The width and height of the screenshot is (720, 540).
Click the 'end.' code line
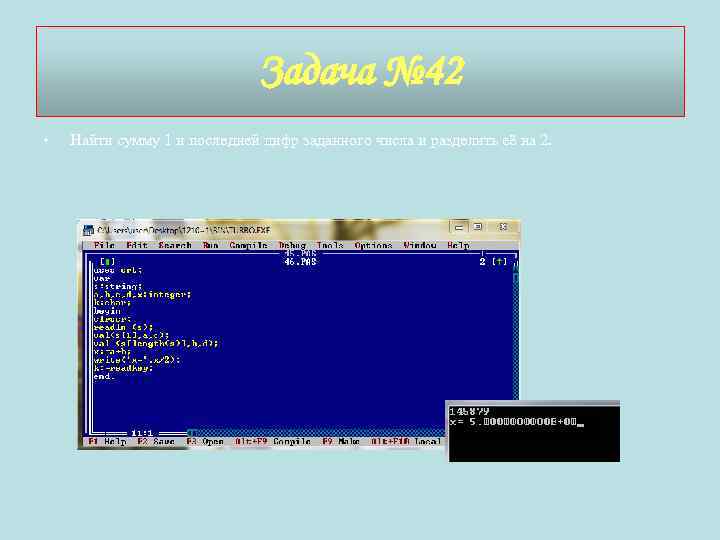pos(104,377)
